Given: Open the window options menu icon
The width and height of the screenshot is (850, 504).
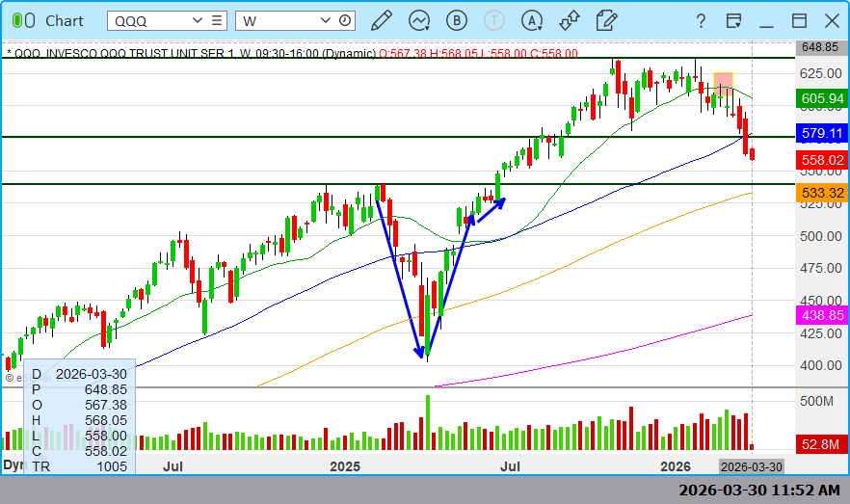Looking at the screenshot, I should (x=733, y=21).
